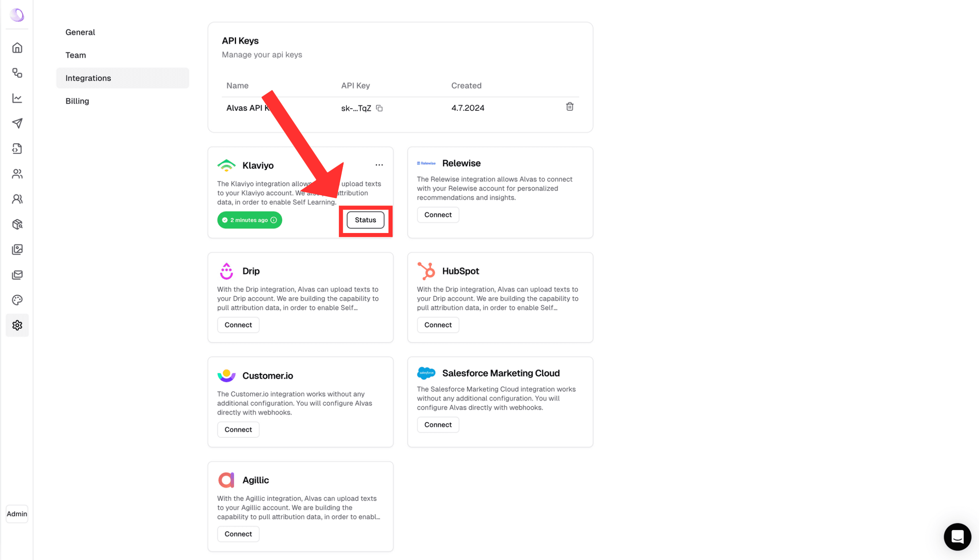Click the 'Customer.io' card title

click(267, 376)
